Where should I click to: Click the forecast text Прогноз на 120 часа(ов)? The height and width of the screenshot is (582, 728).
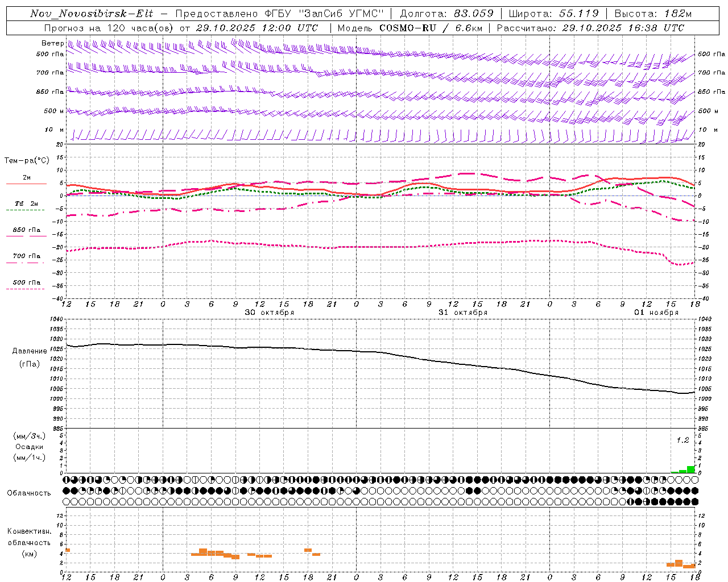[109, 28]
